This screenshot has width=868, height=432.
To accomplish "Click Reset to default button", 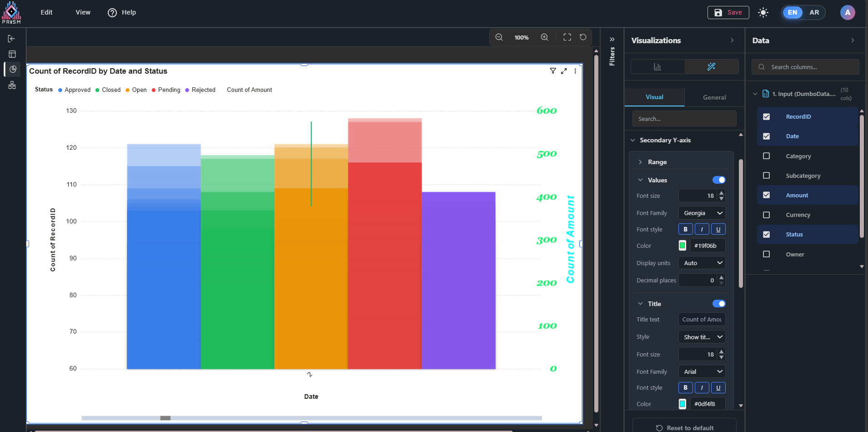I will 684,428.
